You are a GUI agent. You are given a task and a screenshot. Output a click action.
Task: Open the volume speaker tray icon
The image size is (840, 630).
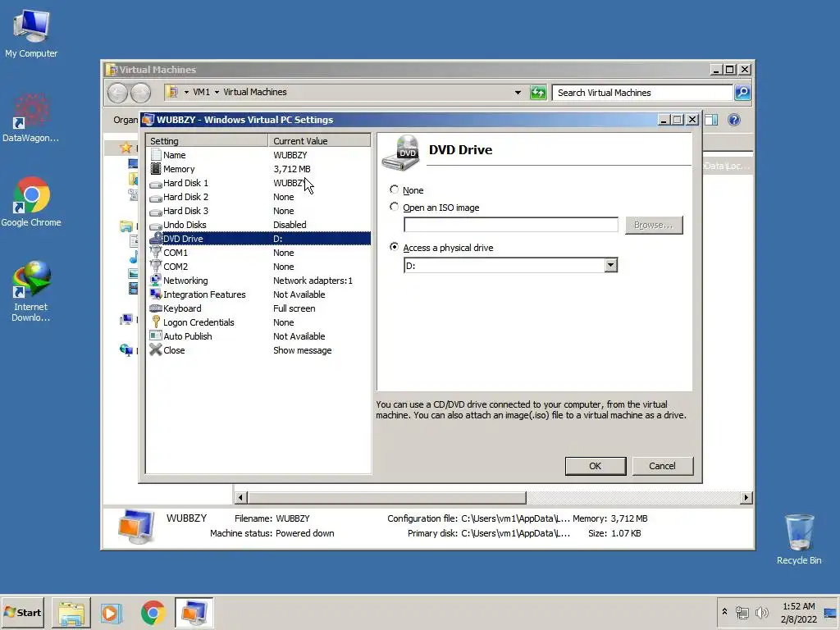pyautogui.click(x=761, y=612)
